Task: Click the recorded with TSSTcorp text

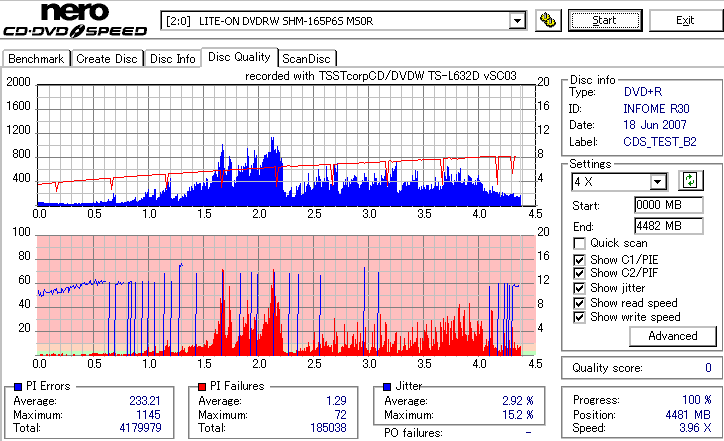Action: [x=380, y=76]
